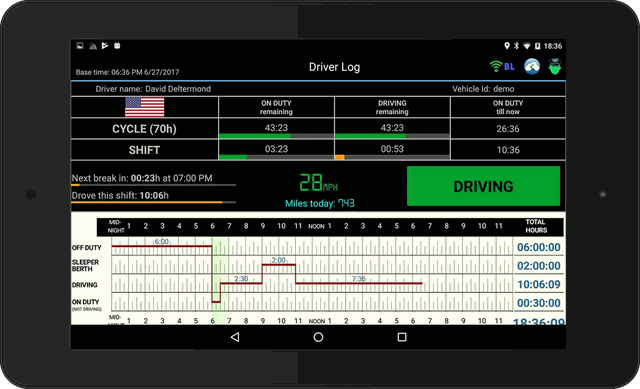Image resolution: width=640 pixels, height=389 pixels.
Task: Tap the Driver Log title
Action: (334, 67)
